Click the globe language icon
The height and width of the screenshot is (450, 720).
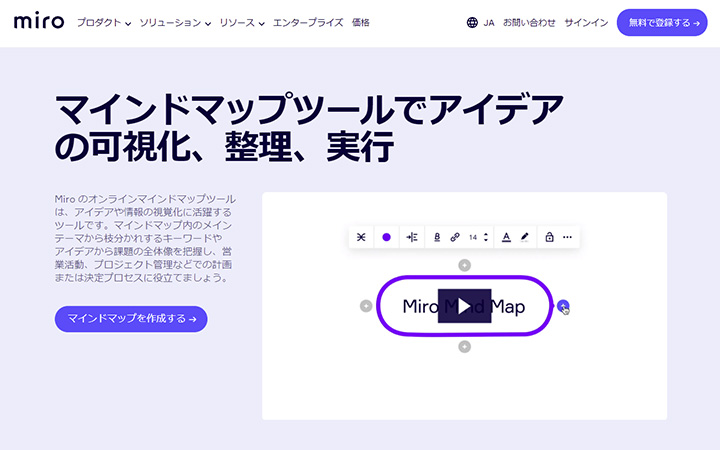click(x=472, y=22)
